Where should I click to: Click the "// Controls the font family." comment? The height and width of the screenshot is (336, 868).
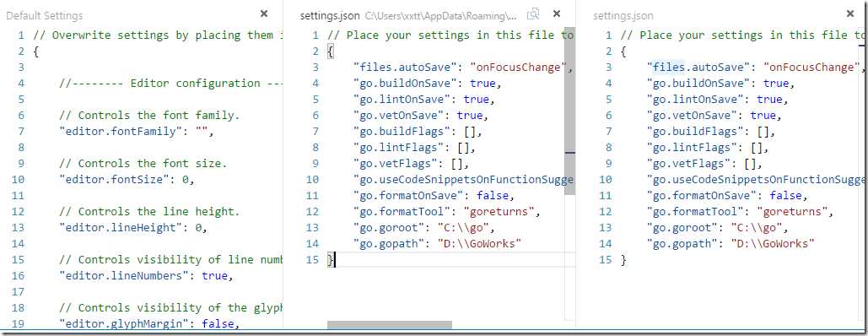tap(149, 116)
